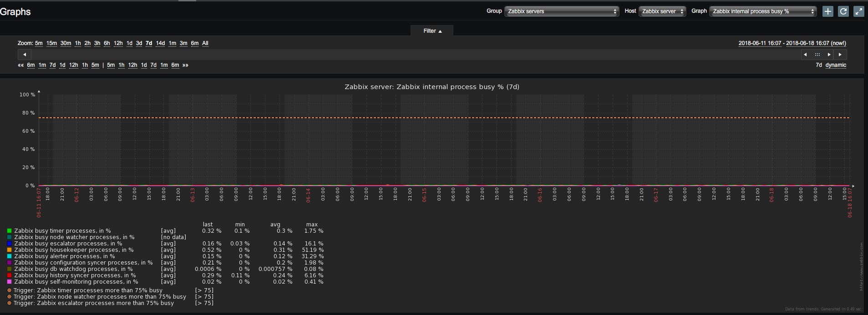Click housekeeper max value 51.19 %
Screen dimensions: 868x315
[313, 250]
